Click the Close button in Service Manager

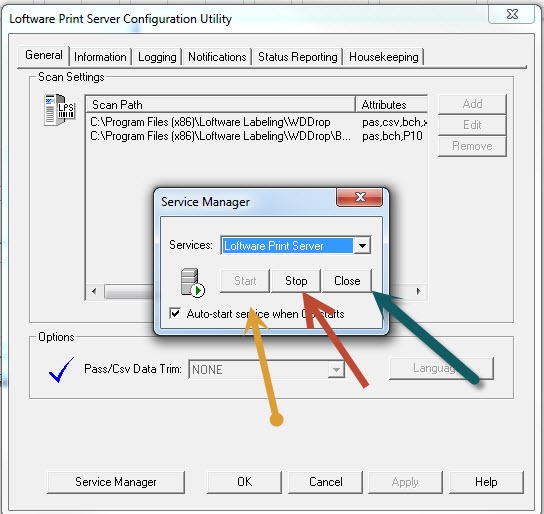point(347,281)
